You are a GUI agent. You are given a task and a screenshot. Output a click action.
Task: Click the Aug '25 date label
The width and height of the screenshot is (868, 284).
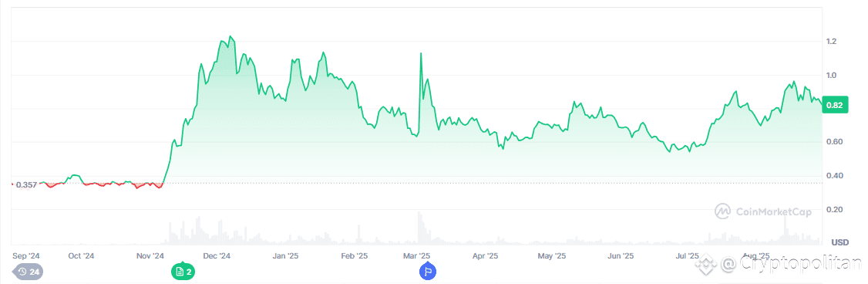756,256
